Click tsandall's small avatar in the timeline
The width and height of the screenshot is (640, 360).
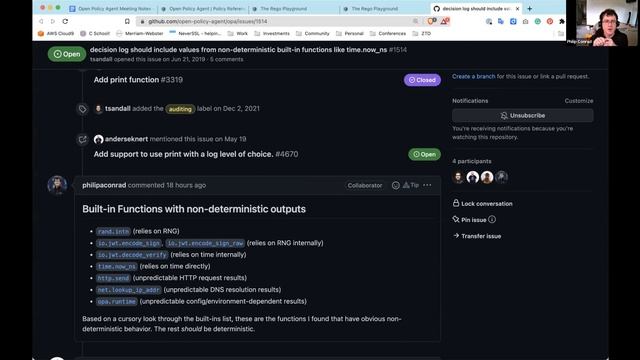click(98, 109)
